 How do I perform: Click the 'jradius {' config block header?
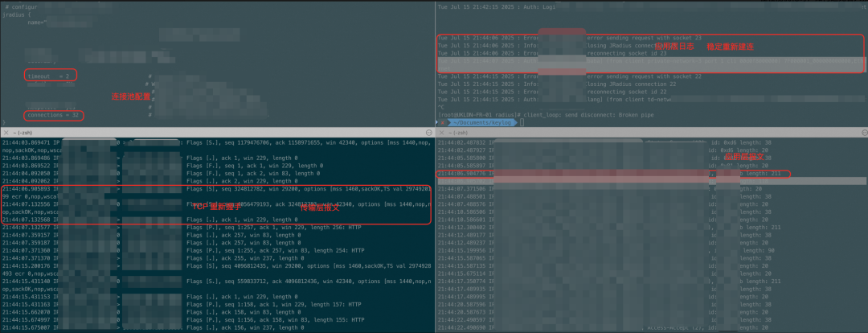point(15,15)
